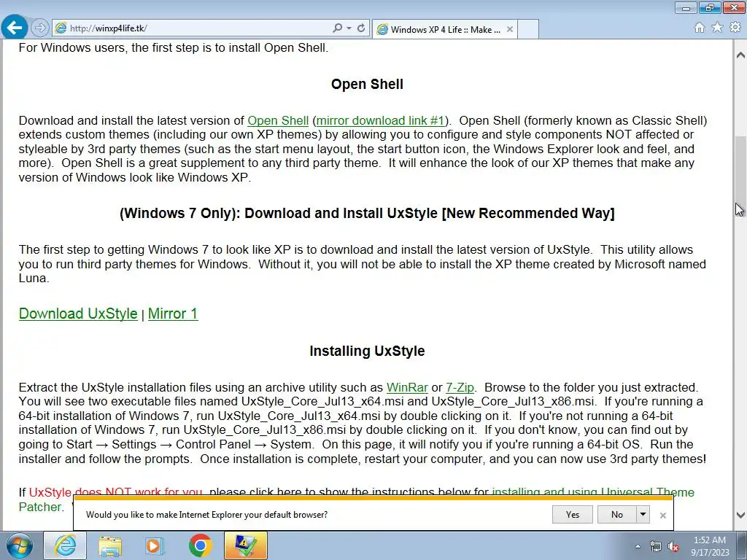This screenshot has width=747, height=560.
Task: Click Internet Explorer in the taskbar
Action: pos(65,545)
